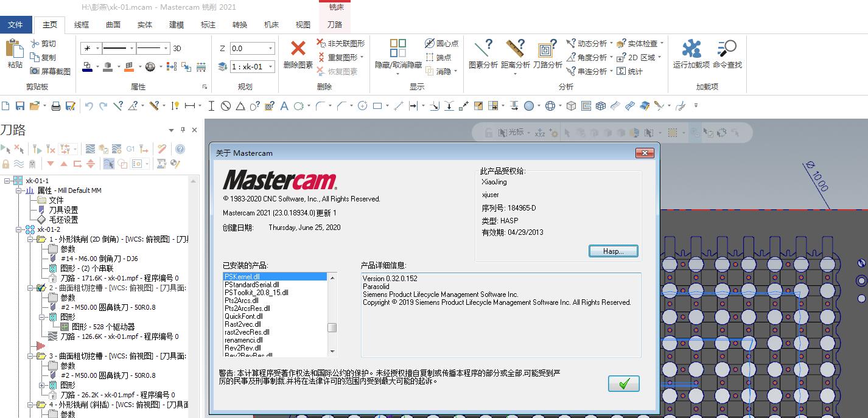The image size is (868, 418).
Task: Open the line width dropdown in 属性
Action: pos(165,48)
